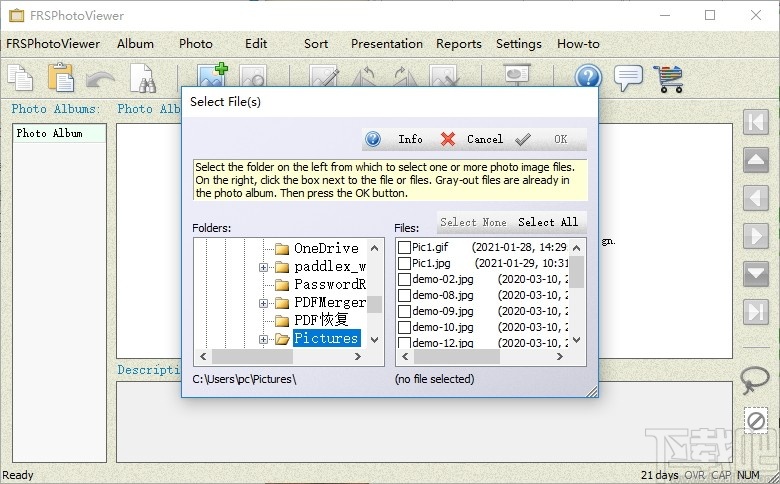Click the Copy icon in the toolbar

pos(20,78)
